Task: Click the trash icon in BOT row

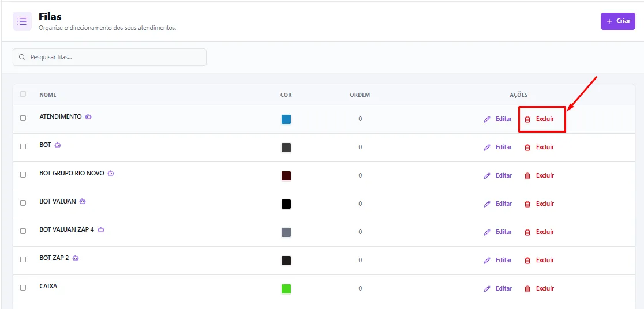Action: click(527, 148)
